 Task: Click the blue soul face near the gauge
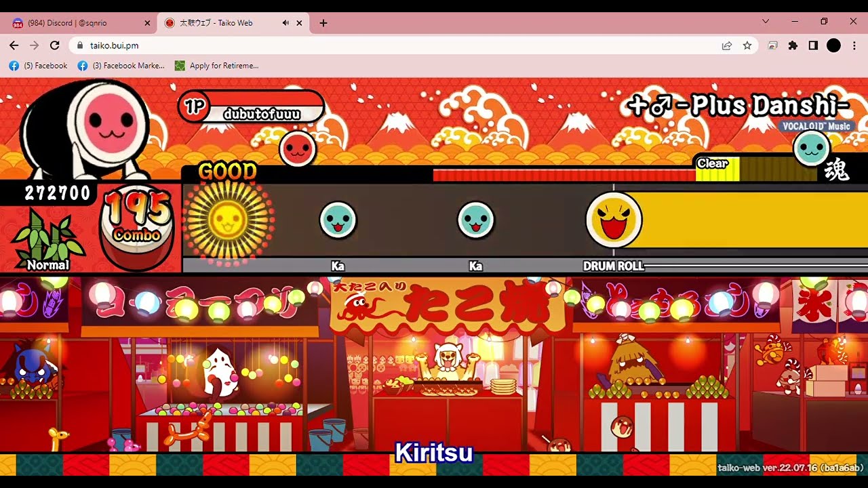click(x=812, y=148)
